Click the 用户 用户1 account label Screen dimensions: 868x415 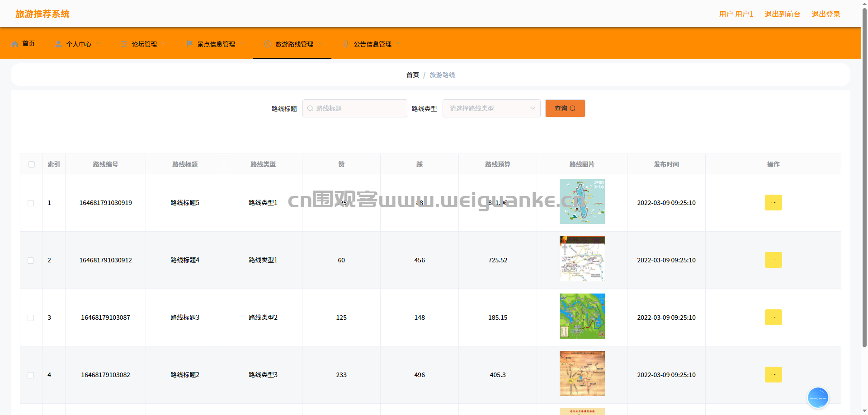[736, 14]
